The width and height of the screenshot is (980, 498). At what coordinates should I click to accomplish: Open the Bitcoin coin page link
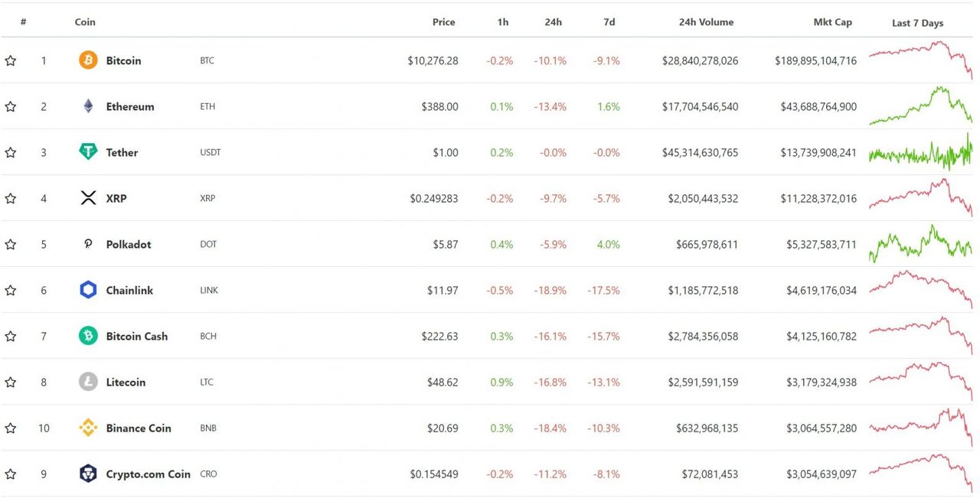[123, 60]
